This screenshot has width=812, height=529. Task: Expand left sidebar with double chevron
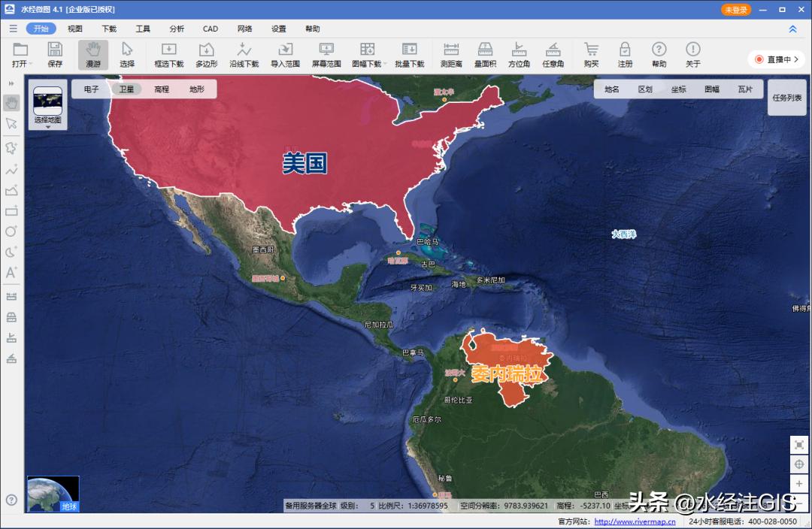pyautogui.click(x=11, y=83)
